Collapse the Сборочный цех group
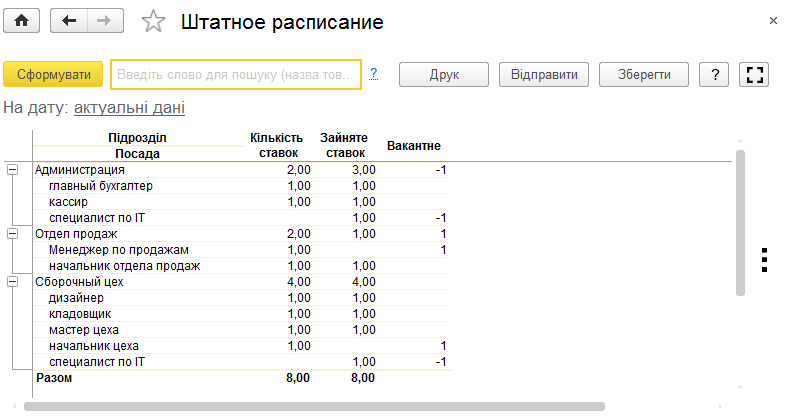The image size is (785, 419). [13, 282]
